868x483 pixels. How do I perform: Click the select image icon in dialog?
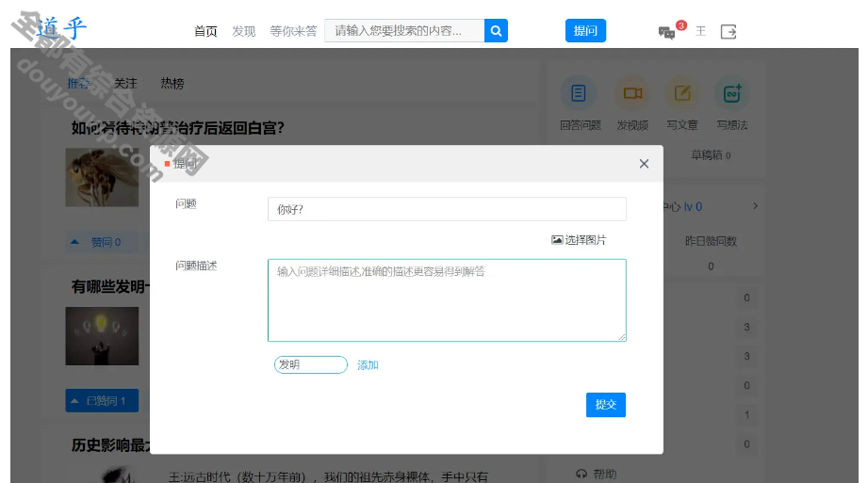[557, 240]
